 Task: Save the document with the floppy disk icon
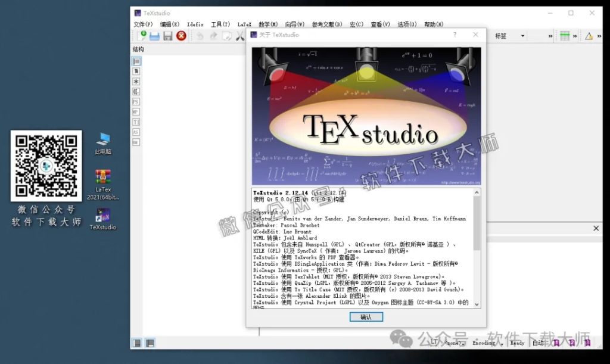[x=169, y=36]
